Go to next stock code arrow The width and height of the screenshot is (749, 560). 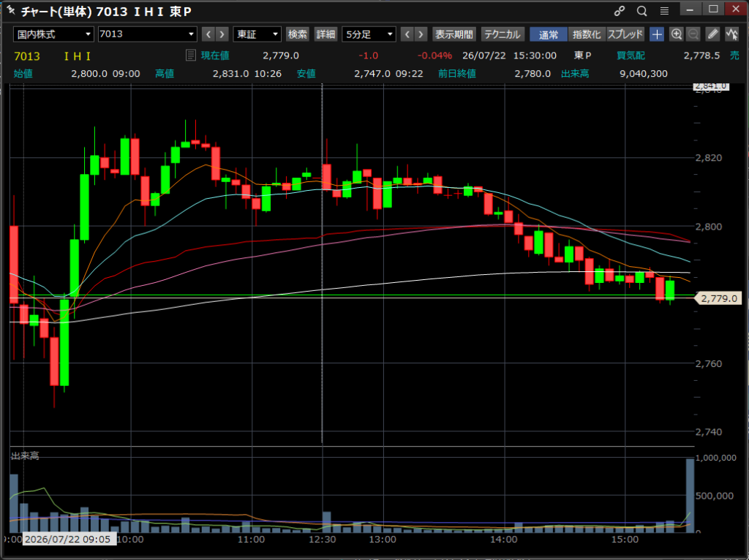(x=222, y=34)
